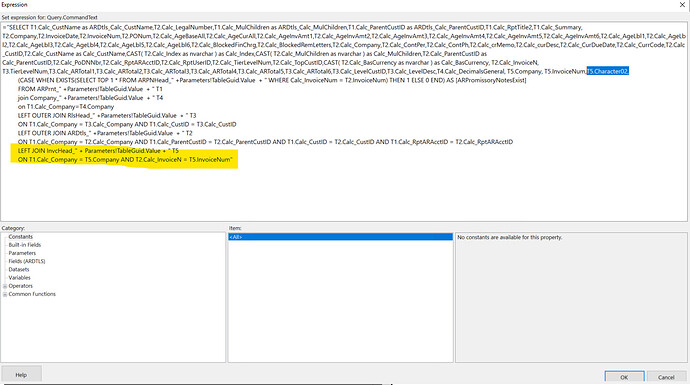
Task: Select the Operators category label
Action: [21, 286]
